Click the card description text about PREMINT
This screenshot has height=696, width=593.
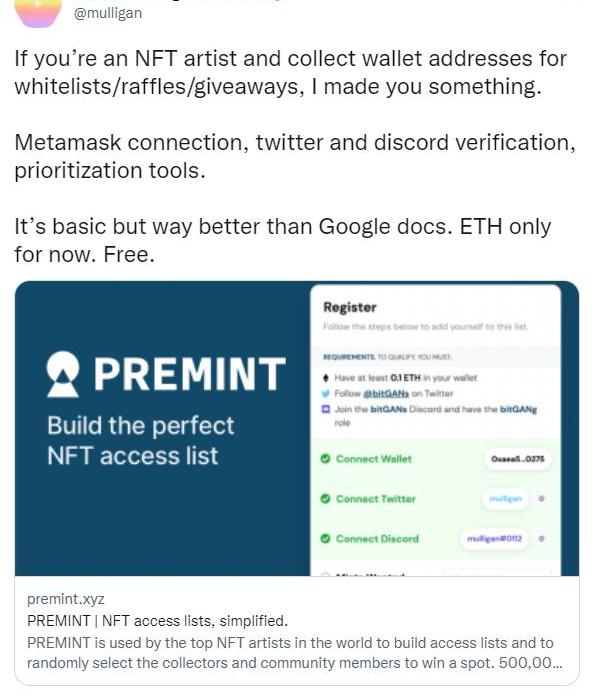294,652
